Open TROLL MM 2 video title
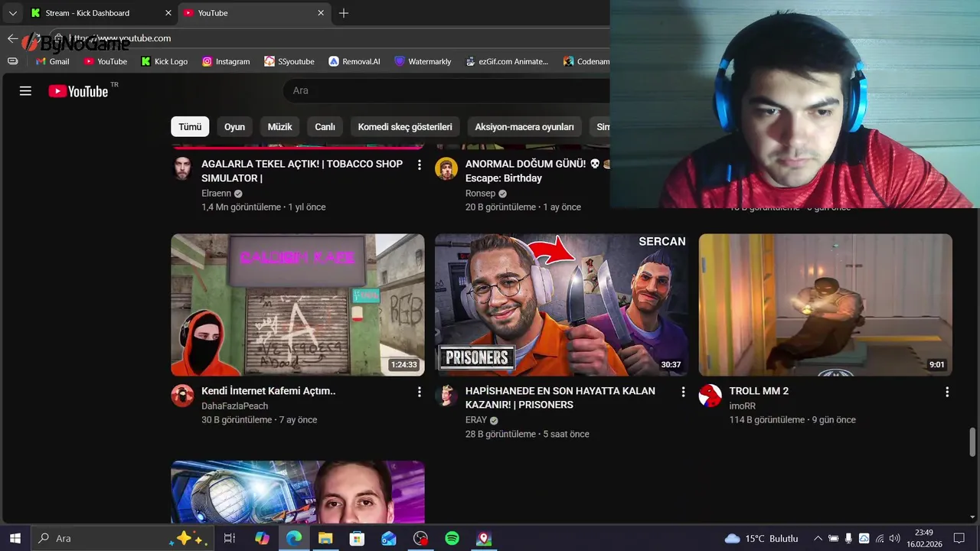The width and height of the screenshot is (980, 551). click(x=759, y=391)
